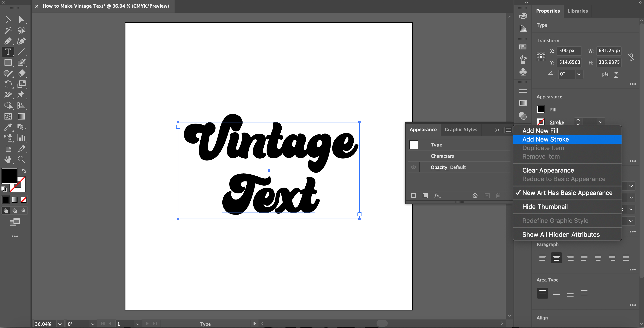
Task: Select the Eyedropper tool
Action: [x=8, y=127]
